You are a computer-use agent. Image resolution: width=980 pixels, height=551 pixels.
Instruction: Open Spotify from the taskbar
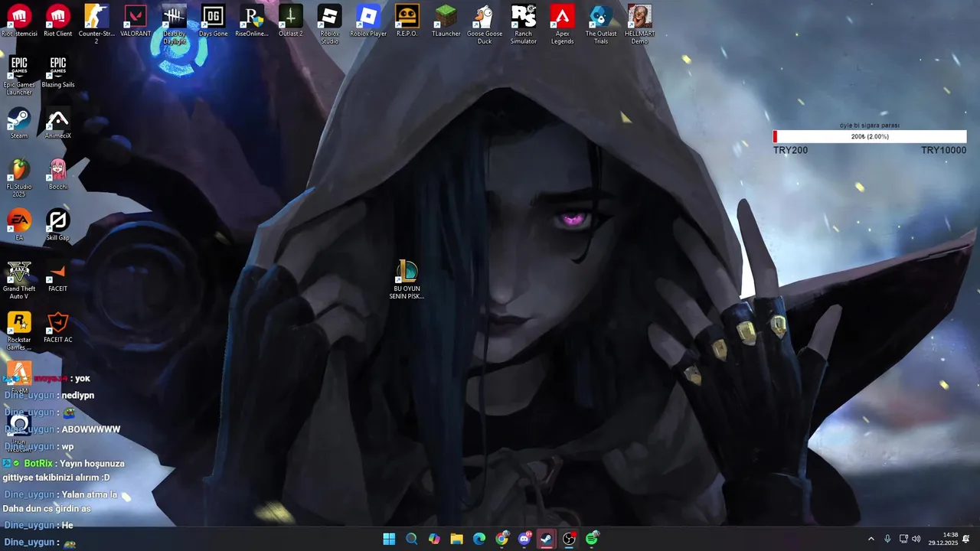coord(592,539)
